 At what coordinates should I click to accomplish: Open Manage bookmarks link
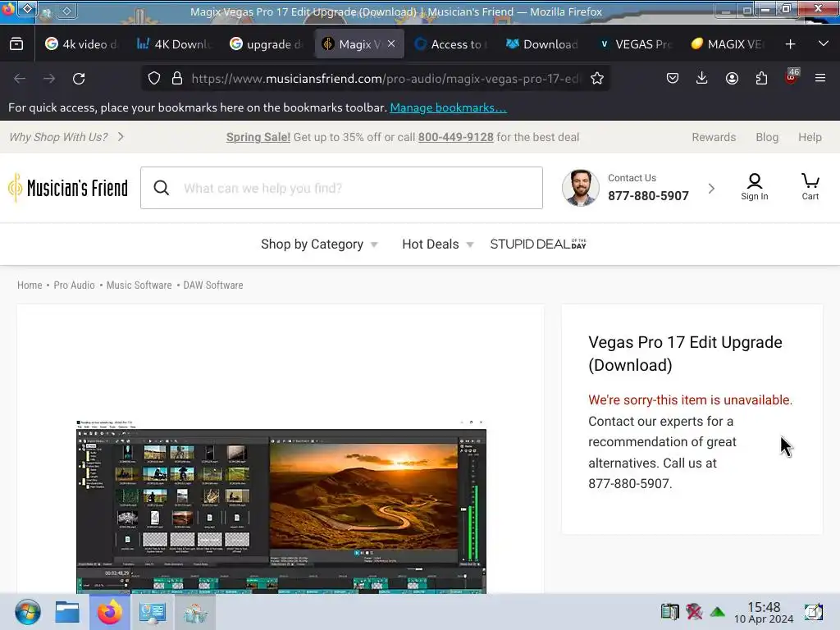click(448, 107)
